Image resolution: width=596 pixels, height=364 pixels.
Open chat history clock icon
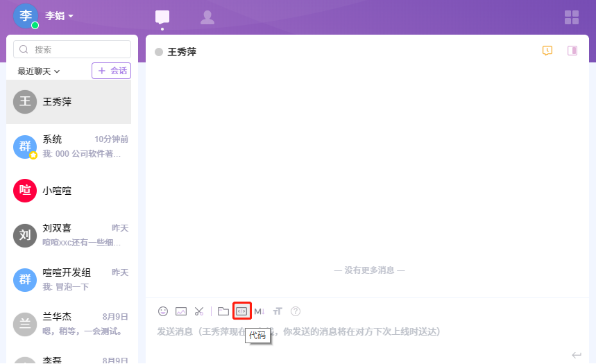click(547, 51)
